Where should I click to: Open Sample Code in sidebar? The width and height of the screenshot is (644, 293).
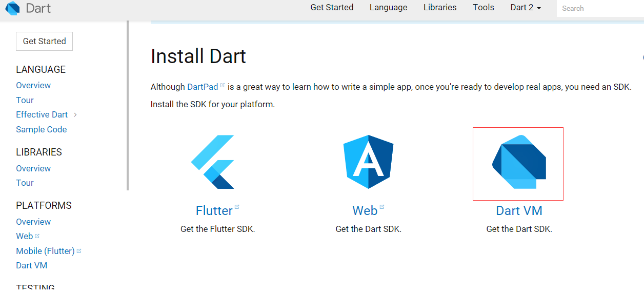tap(42, 129)
